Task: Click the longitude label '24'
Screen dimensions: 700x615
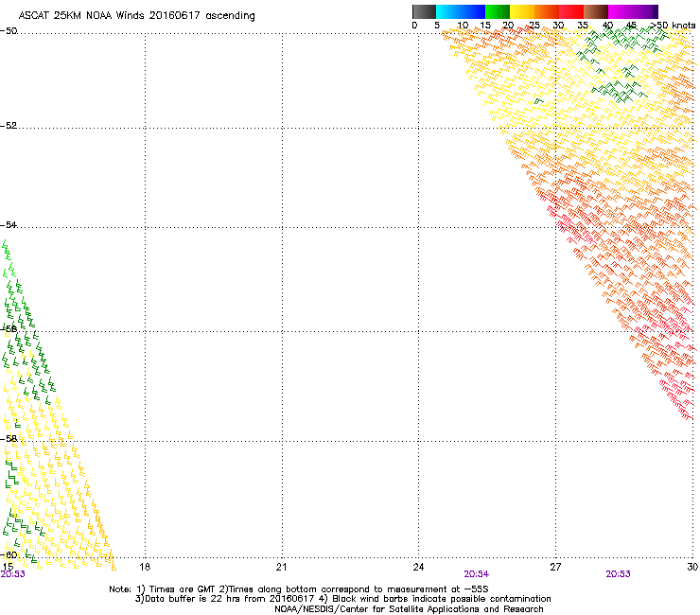Action: (418, 567)
